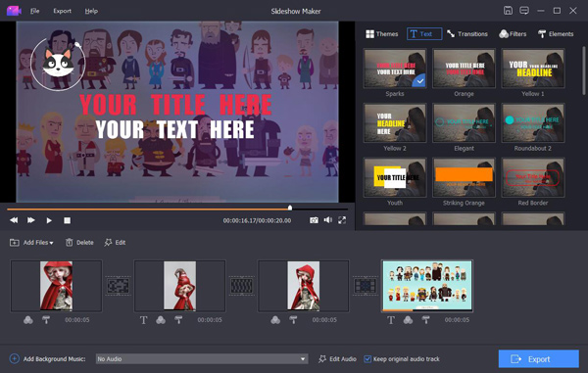Viewport: 588px width, 373px height.
Task: Stop the slideshow preview
Action: point(67,220)
